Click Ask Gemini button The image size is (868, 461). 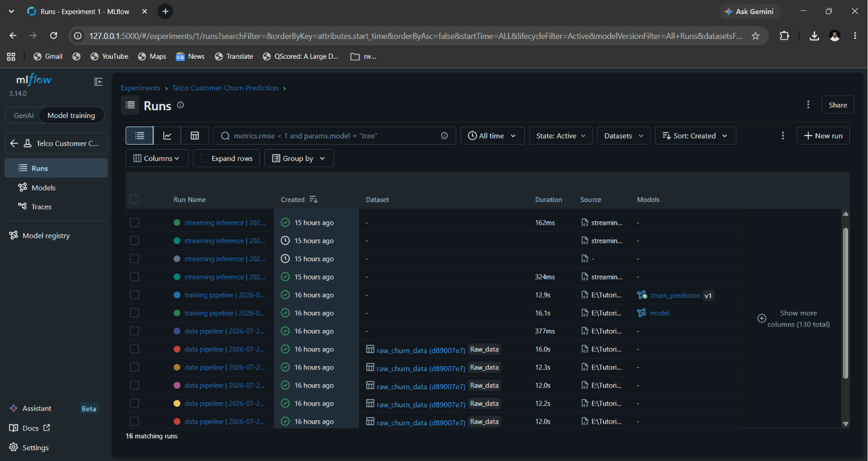(749, 11)
